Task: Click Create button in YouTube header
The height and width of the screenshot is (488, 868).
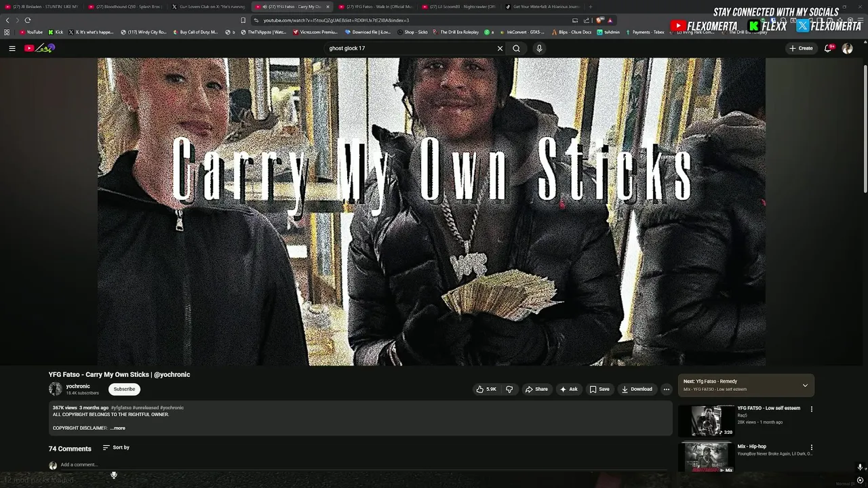Action: 801,48
